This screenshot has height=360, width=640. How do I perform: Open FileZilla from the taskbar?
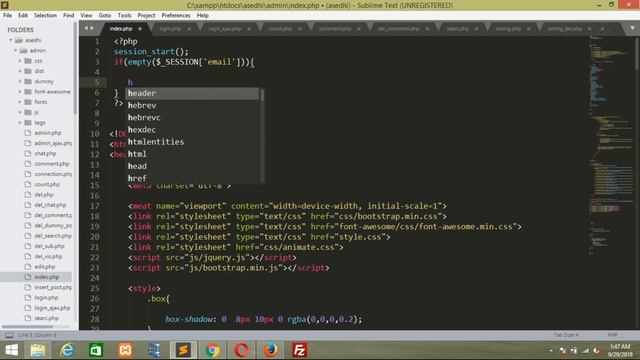click(300, 350)
